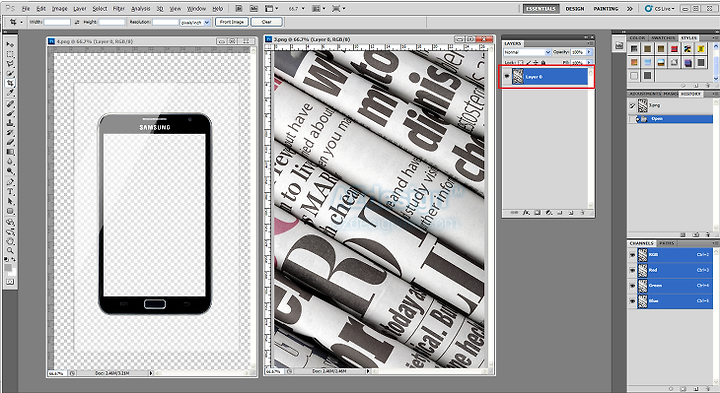Select the Pen tool
Screen dimensions: 720x393
point(10,182)
